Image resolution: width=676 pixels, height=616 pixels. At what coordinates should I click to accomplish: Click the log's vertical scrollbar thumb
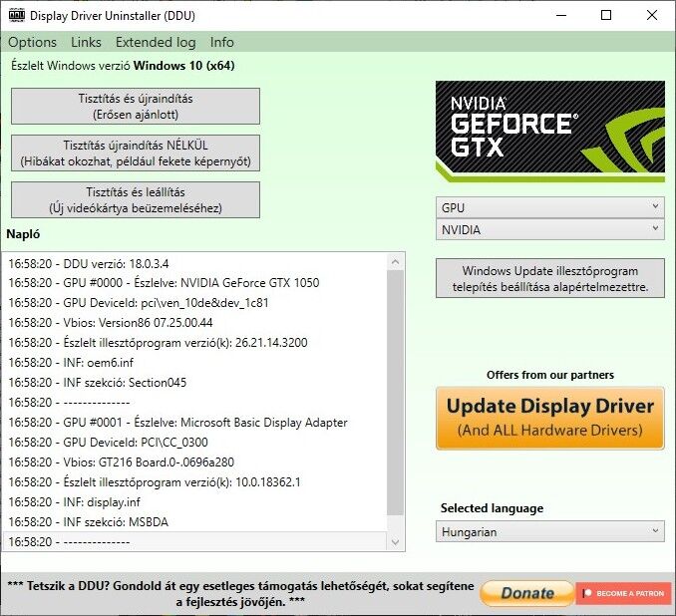[396, 393]
